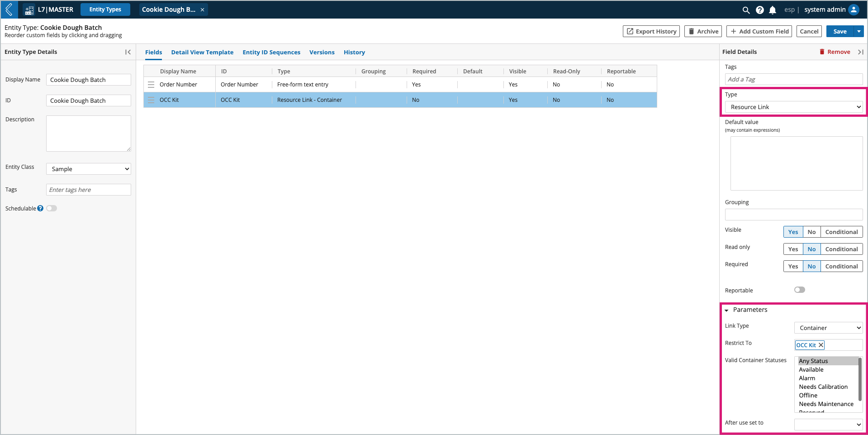Switch to Detail View Template tab
This screenshot has width=868, height=435.
(x=202, y=52)
